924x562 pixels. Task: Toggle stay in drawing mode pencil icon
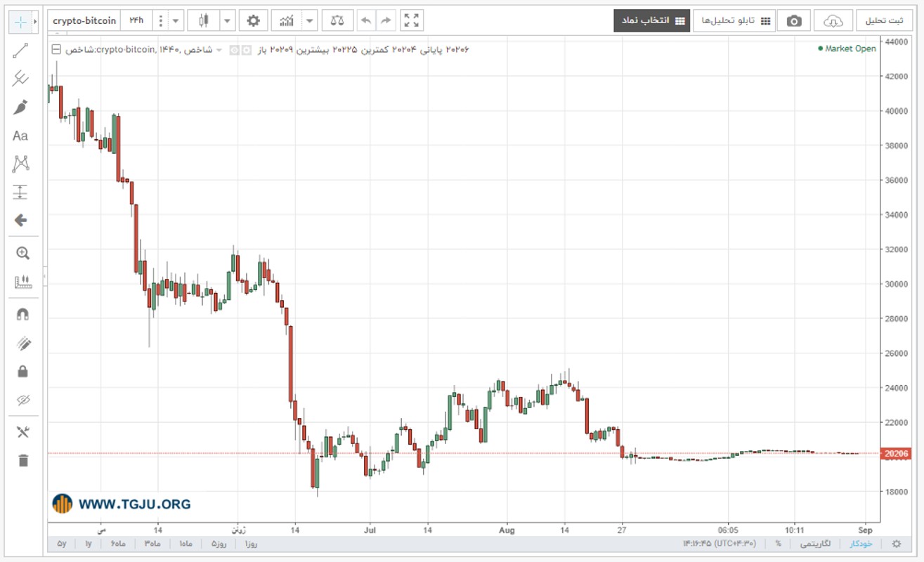[22, 344]
